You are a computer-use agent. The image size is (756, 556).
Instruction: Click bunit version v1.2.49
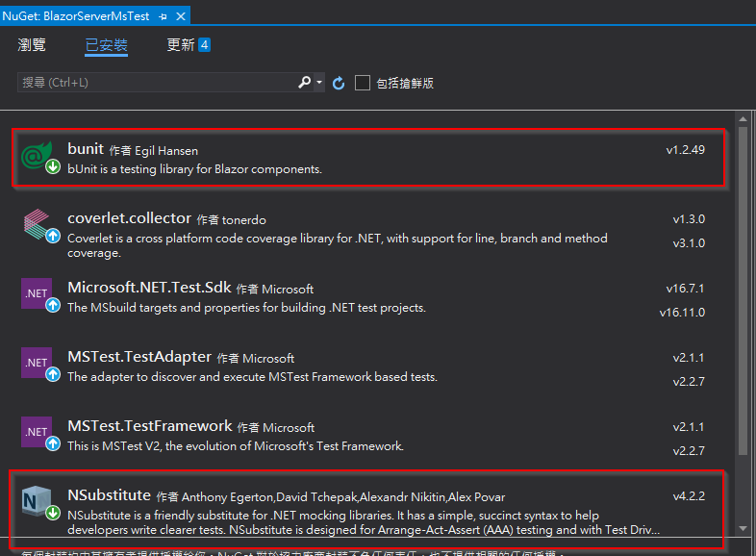tap(685, 150)
